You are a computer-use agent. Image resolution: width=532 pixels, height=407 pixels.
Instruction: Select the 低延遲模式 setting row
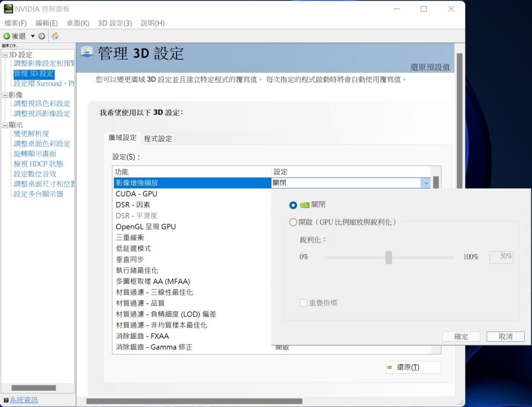pos(192,249)
